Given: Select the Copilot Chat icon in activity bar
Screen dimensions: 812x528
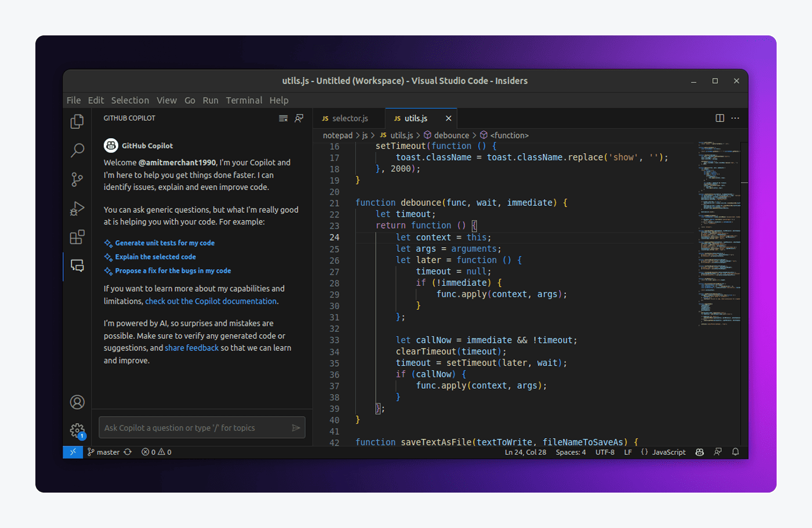Looking at the screenshot, I should 77,266.
